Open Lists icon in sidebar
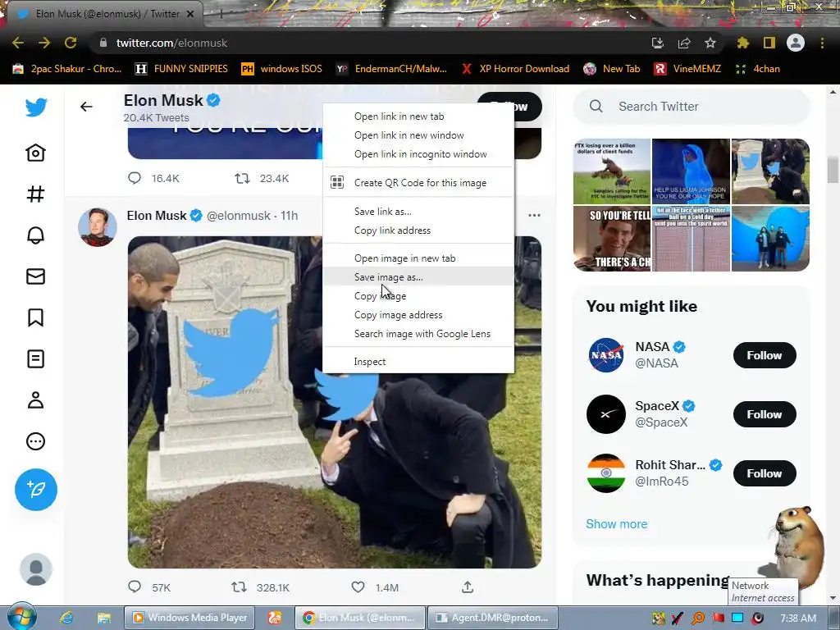The image size is (840, 630). (36, 359)
